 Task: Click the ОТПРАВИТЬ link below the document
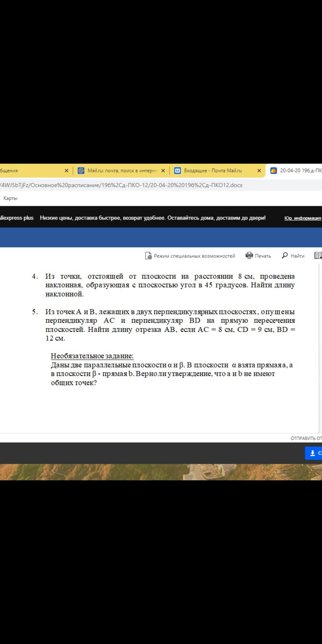306,438
